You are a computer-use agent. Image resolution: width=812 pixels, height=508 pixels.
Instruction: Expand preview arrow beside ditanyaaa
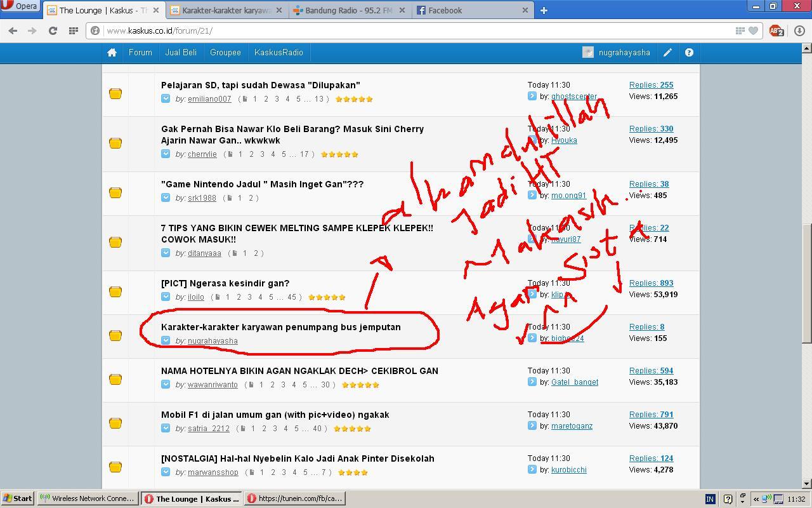[x=166, y=253]
